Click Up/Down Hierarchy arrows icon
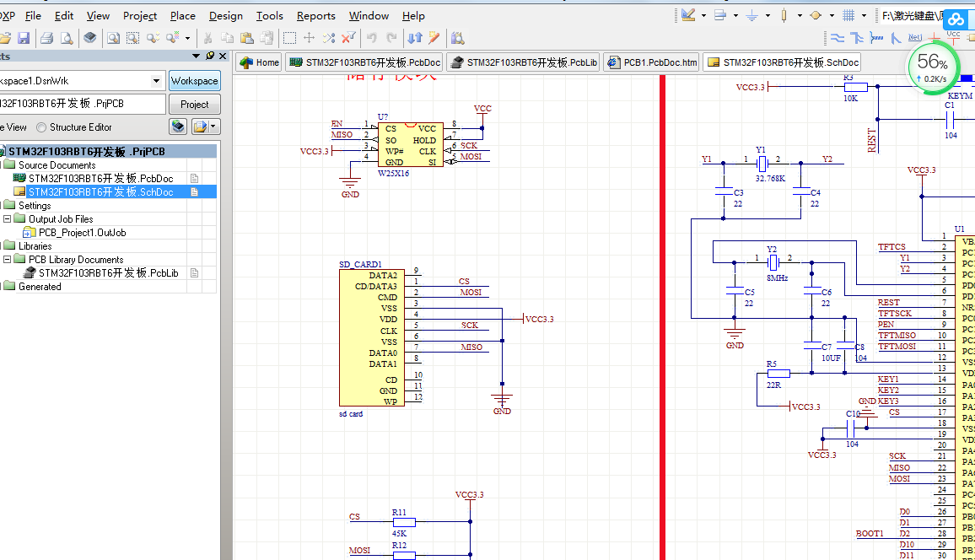975x560 pixels. tap(415, 39)
